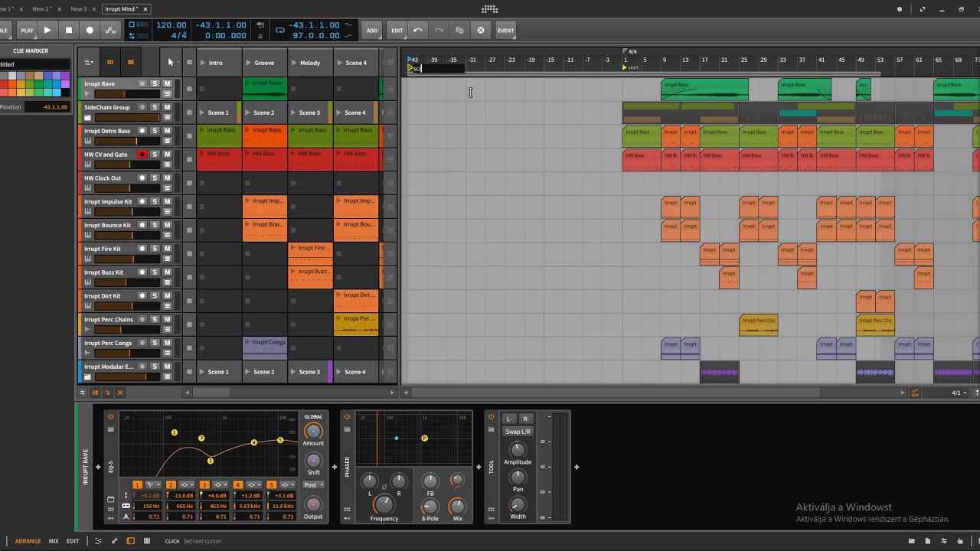Click the delete (X circle) toolbar icon
The image size is (980, 551).
[481, 30]
